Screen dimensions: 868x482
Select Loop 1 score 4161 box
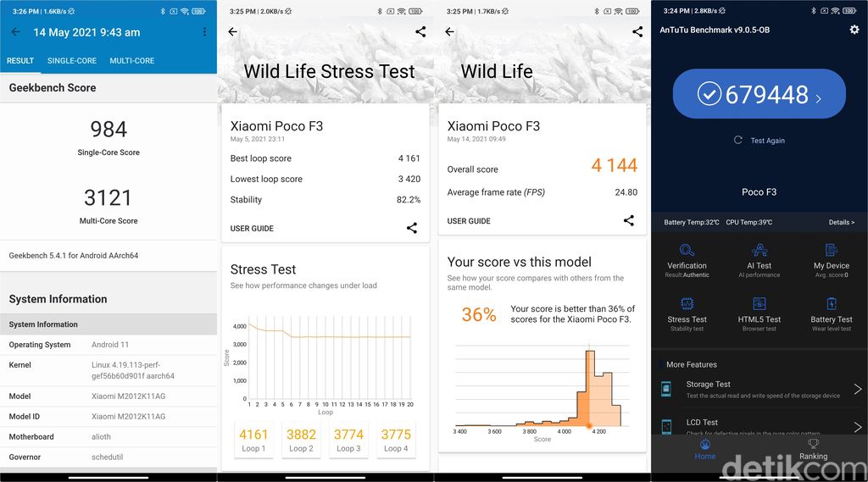[x=253, y=440]
